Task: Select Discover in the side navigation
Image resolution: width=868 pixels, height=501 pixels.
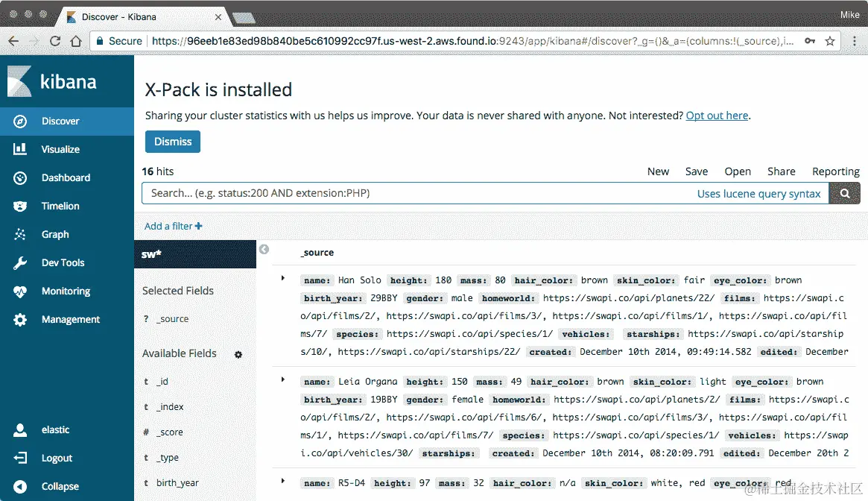Action: [67, 122]
